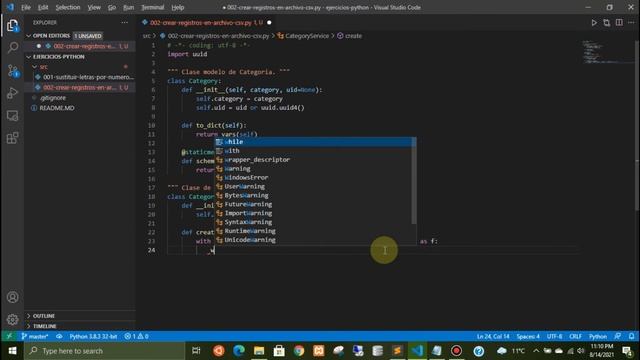Open remote window indicator in status bar
Image resolution: width=640 pixels, height=360 pixels.
pyautogui.click(x=9, y=336)
